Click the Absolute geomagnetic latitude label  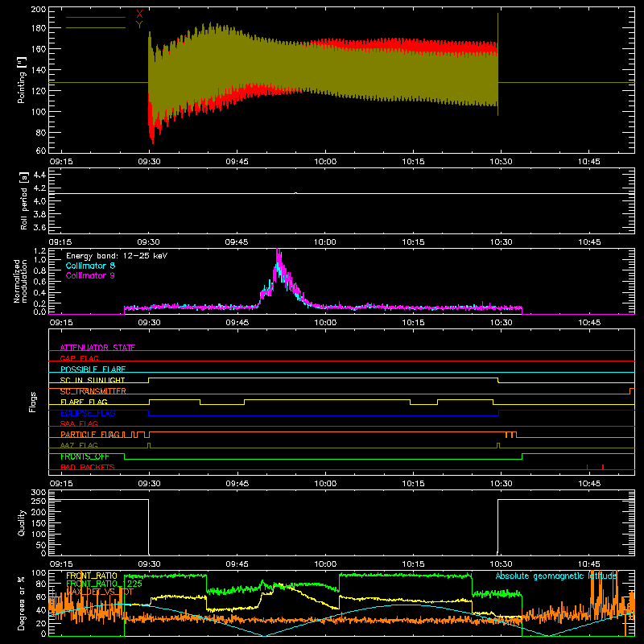point(556,576)
